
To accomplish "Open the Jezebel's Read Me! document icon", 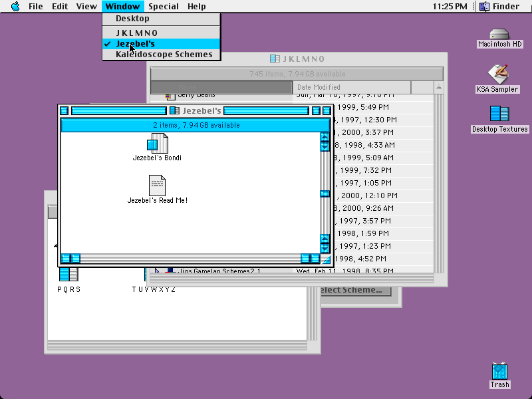I will click(157, 186).
